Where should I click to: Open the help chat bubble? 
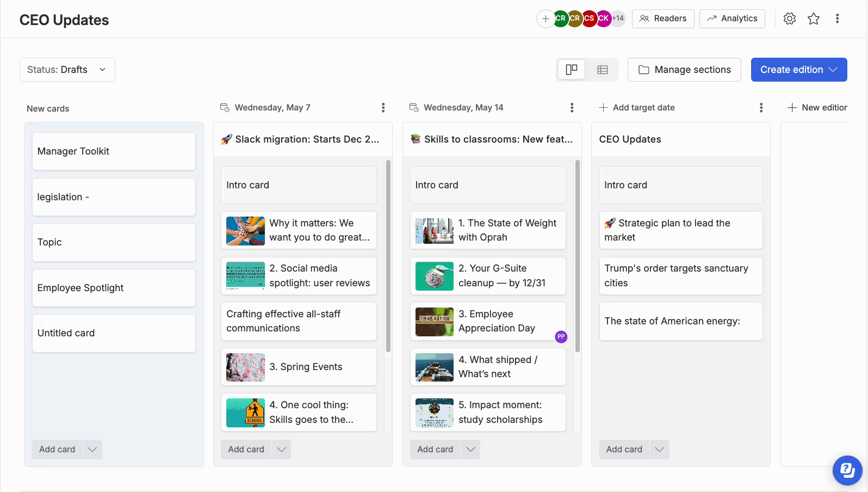847,470
